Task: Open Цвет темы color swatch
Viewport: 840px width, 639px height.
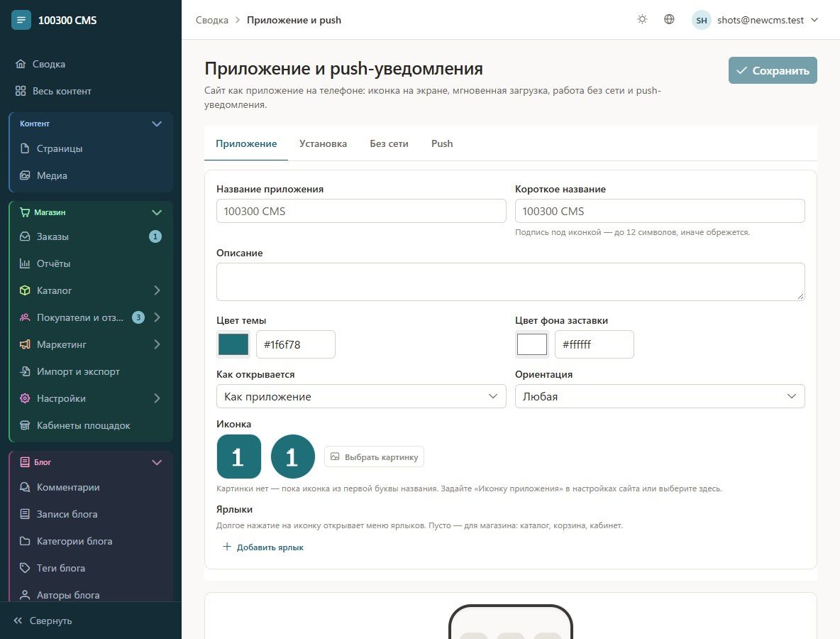Action: click(x=233, y=344)
